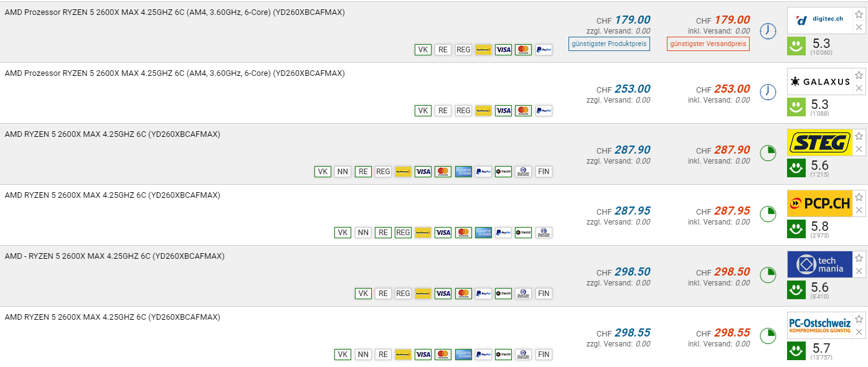Remove the PCP.CH offer using the X
This screenshot has width=868, height=367.
[x=859, y=210]
